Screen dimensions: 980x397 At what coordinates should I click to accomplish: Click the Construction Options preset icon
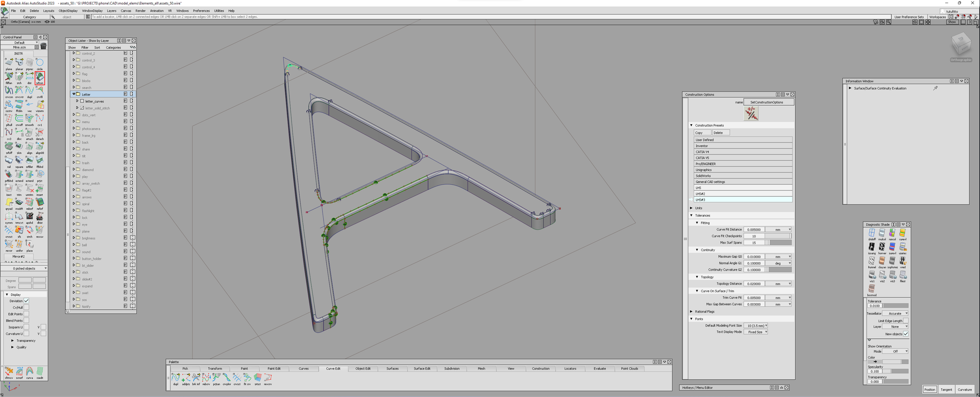click(x=751, y=113)
